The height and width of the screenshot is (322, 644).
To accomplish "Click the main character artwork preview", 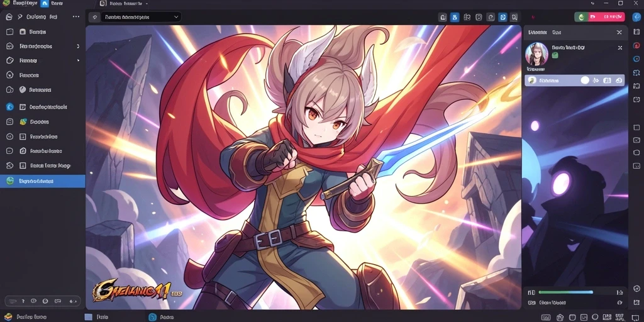I will (304, 167).
